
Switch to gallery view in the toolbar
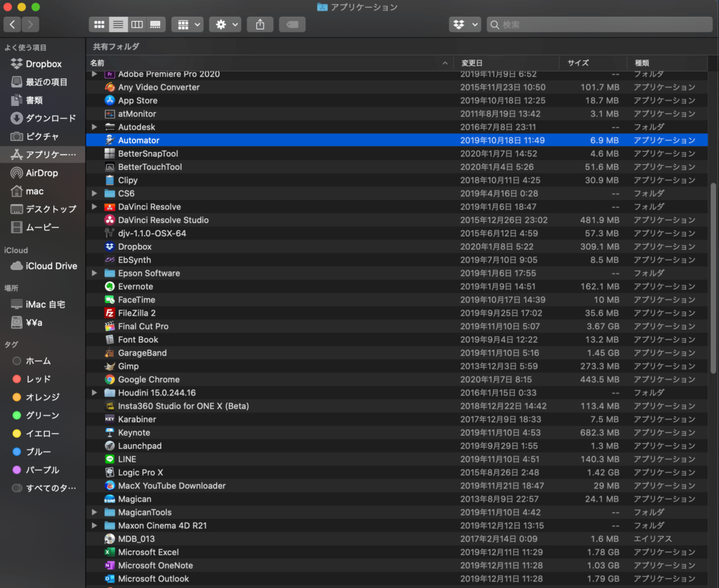pyautogui.click(x=155, y=25)
